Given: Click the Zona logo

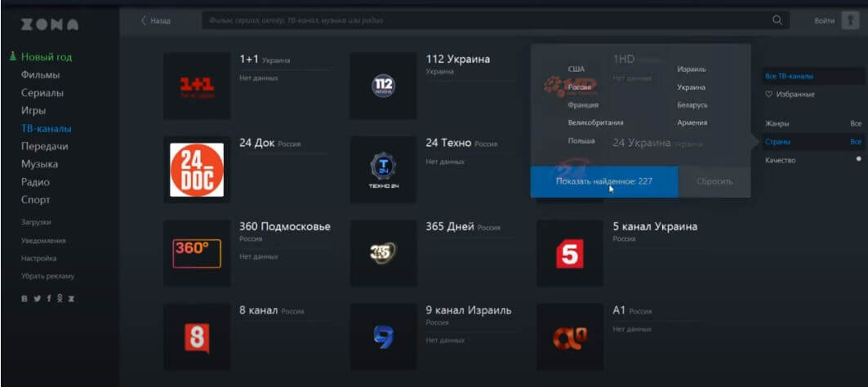Looking at the screenshot, I should (x=49, y=24).
